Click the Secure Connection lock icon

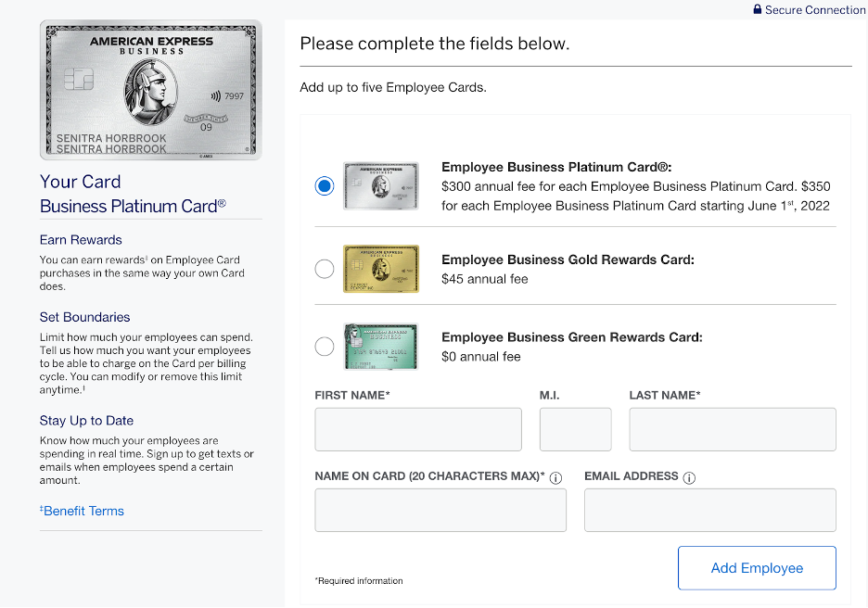tap(759, 9)
